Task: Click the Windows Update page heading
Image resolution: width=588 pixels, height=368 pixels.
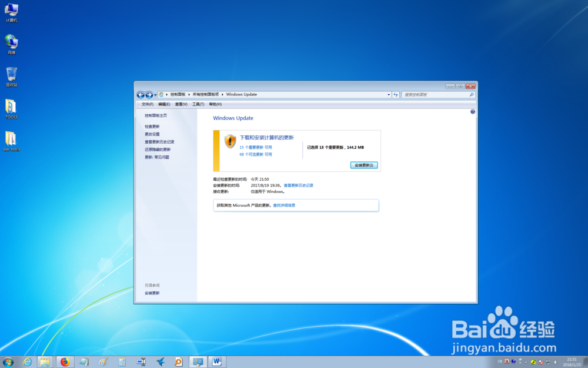Action: click(233, 118)
